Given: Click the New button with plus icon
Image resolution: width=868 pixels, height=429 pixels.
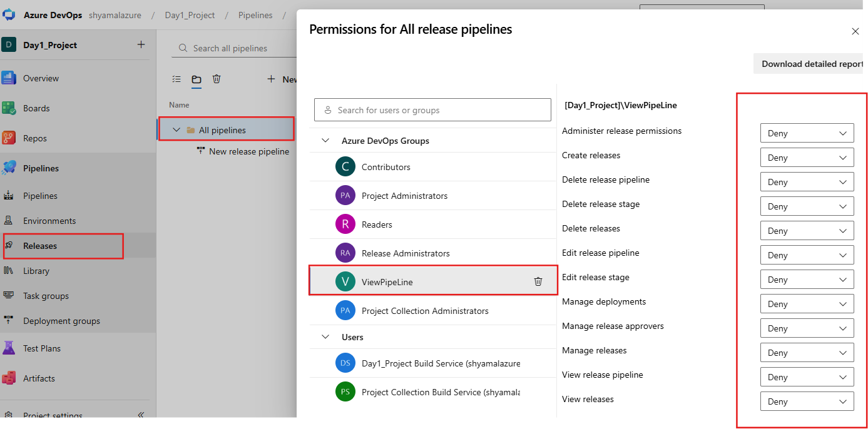Looking at the screenshot, I should click(282, 79).
